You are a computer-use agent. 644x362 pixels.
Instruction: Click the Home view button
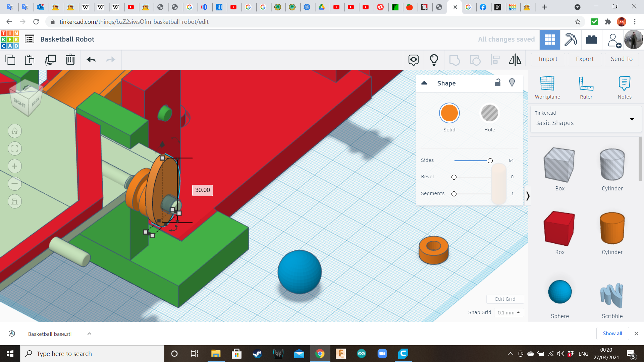pyautogui.click(x=15, y=131)
